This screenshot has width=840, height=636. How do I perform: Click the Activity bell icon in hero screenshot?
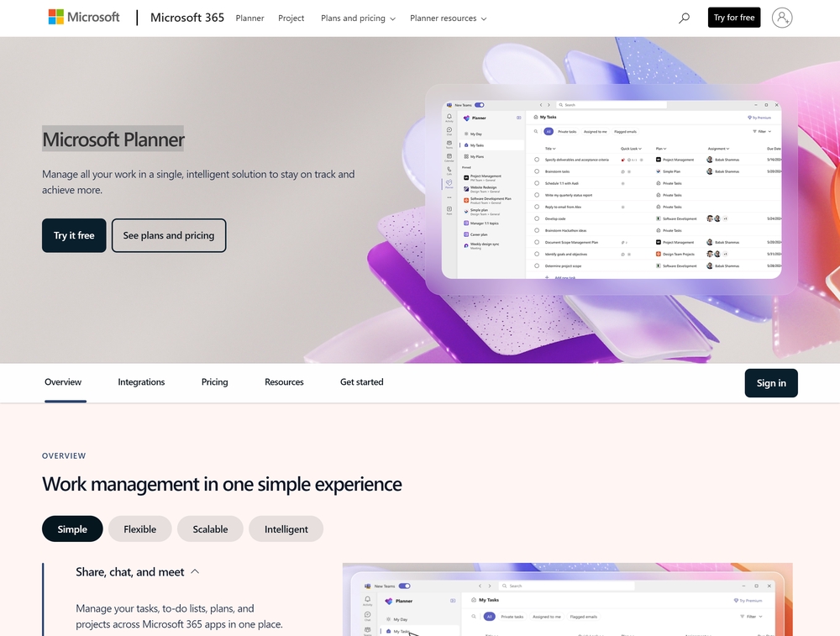[449, 118]
